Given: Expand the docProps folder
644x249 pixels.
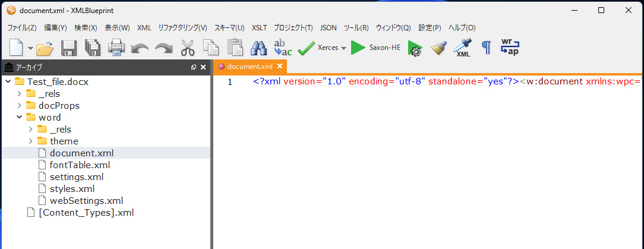Looking at the screenshot, I should click(x=19, y=106).
